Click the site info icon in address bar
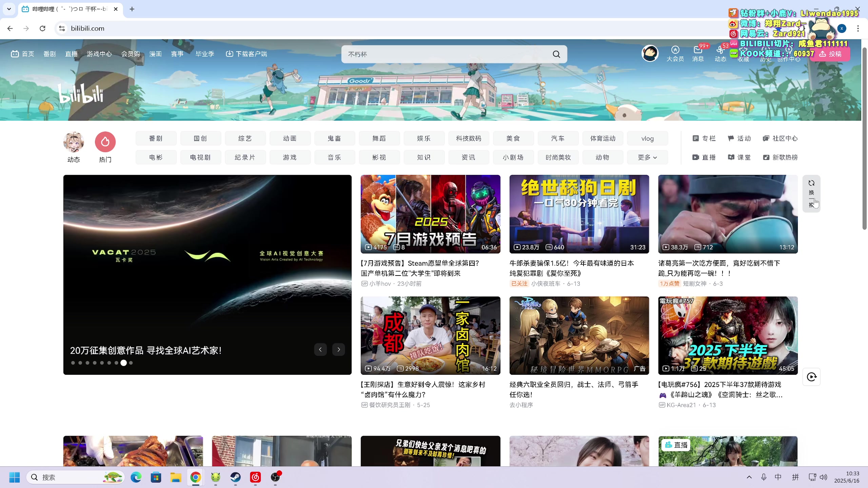The height and width of the screenshot is (488, 868). (62, 28)
